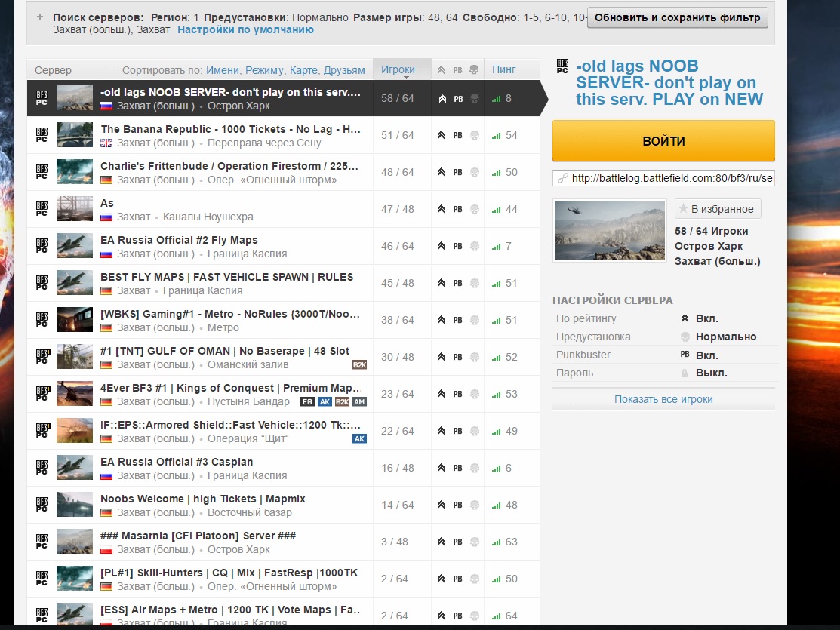Click PB Punkbuster icon in column header

457,70
